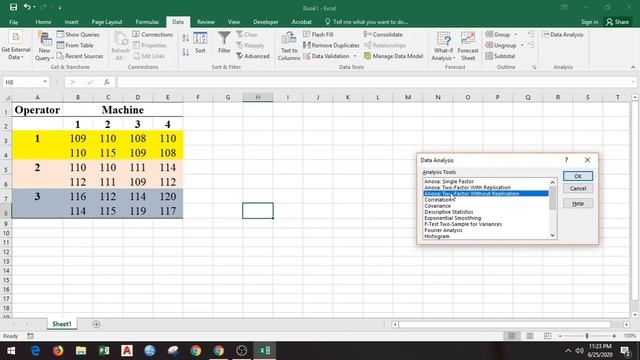
Task: Open File Explorer from taskbar
Action: coord(81,351)
